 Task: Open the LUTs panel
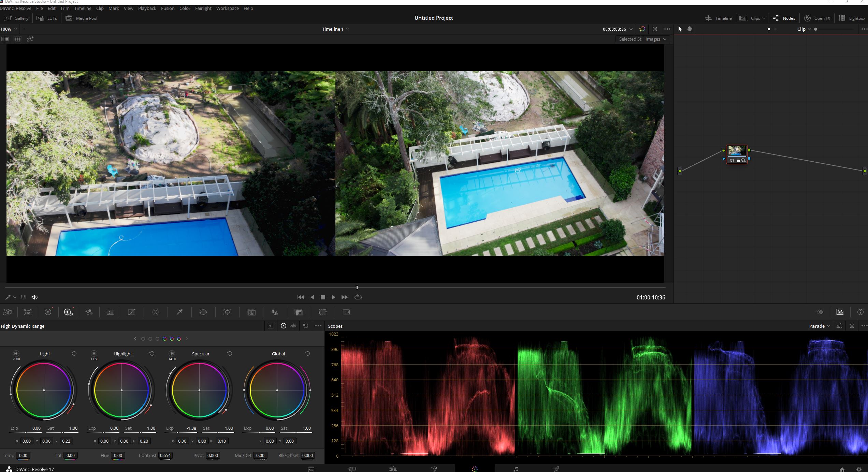click(47, 18)
